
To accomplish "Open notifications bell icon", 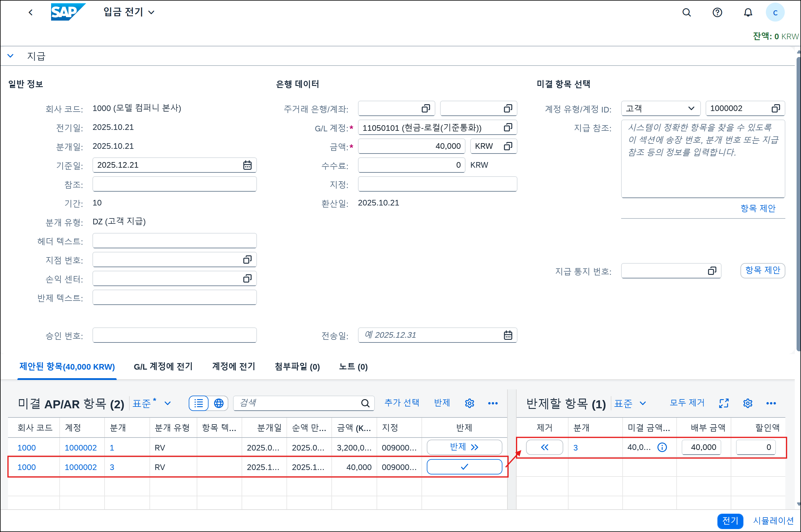I will pyautogui.click(x=748, y=13).
